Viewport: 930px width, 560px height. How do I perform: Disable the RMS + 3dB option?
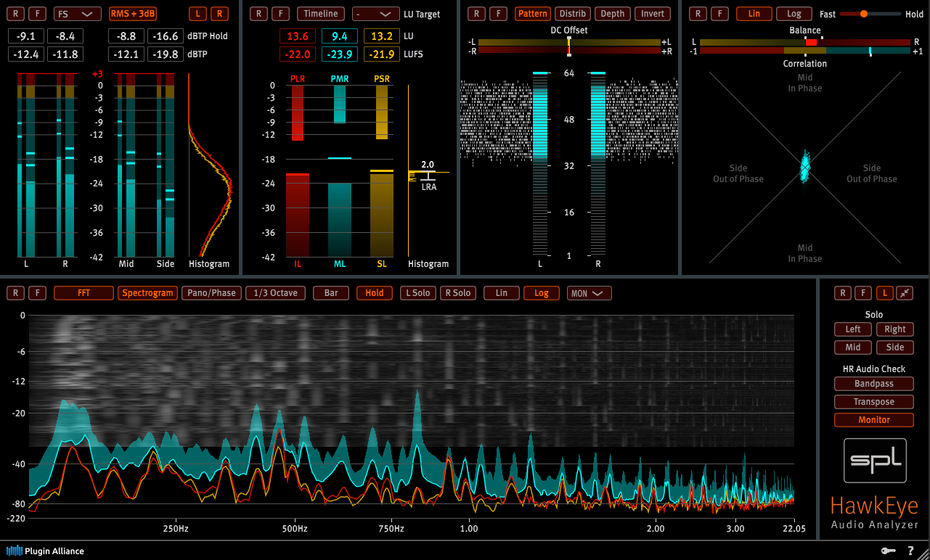(x=134, y=14)
